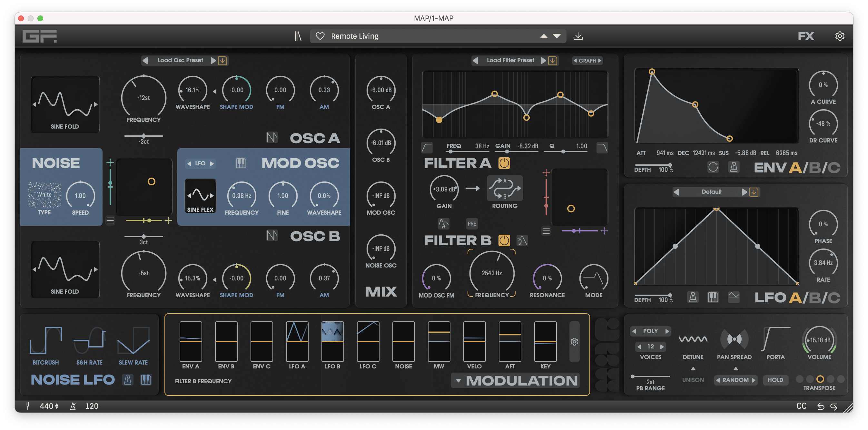Click the save preset download icon
Image resolution: width=868 pixels, height=430 pixels.
(x=577, y=36)
